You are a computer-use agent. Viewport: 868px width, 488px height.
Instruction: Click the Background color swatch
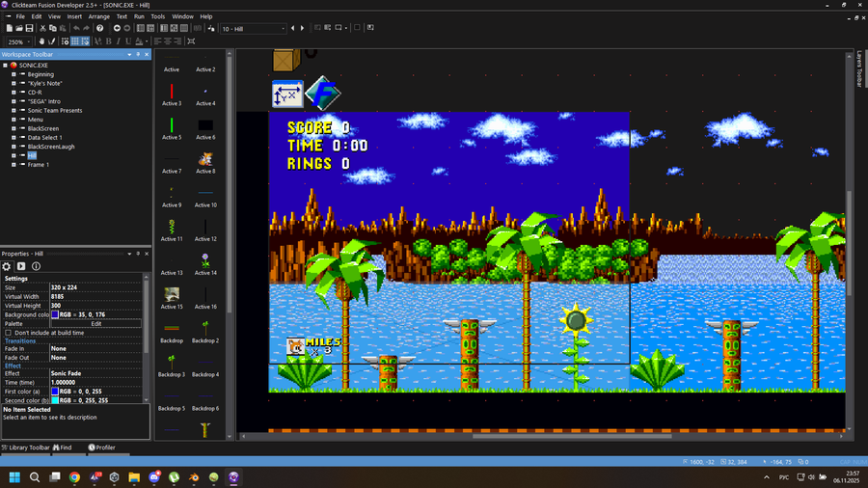click(x=55, y=314)
